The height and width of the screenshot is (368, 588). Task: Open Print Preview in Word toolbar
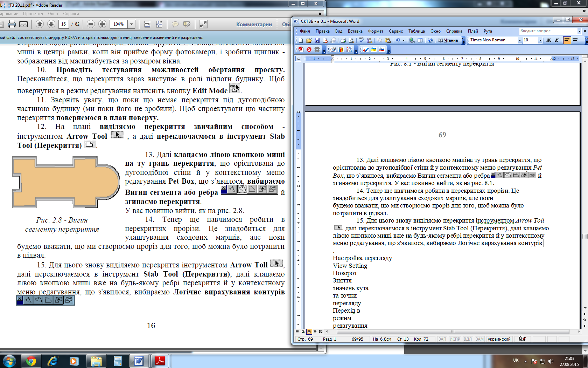[351, 40]
